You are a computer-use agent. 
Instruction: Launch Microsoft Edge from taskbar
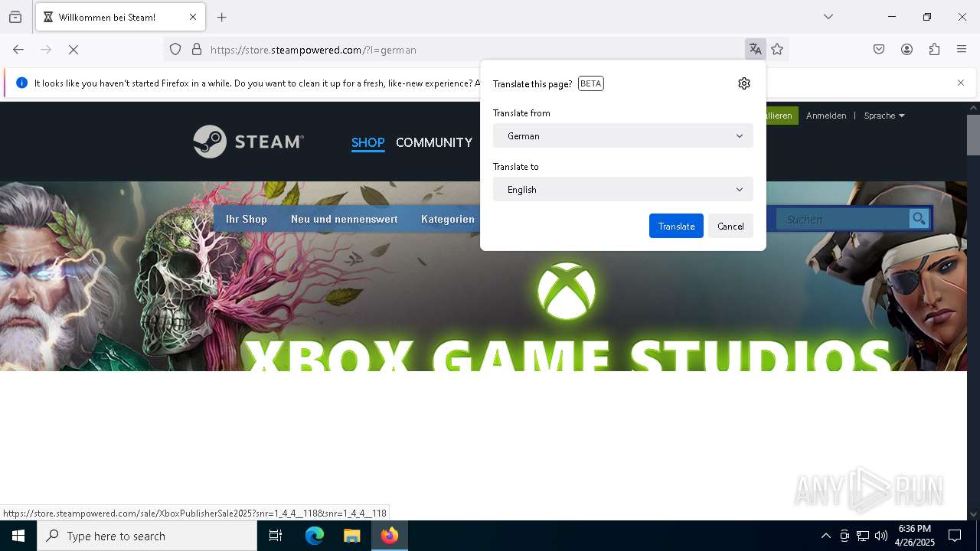[x=315, y=536]
